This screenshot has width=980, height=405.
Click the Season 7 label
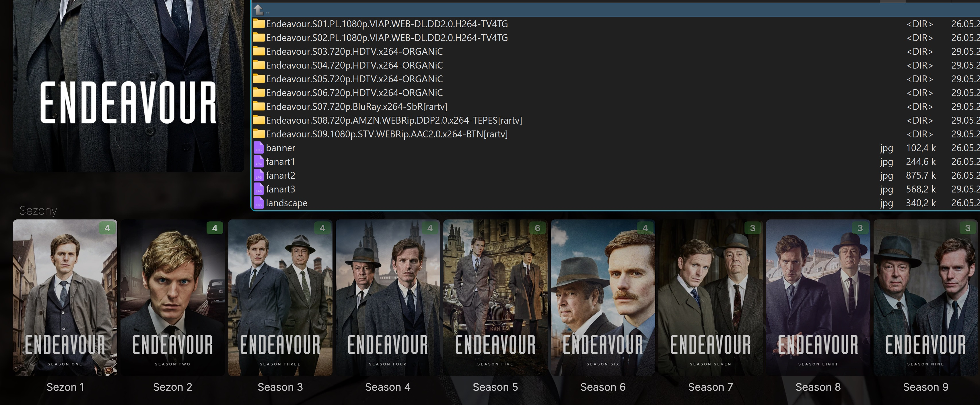click(x=710, y=387)
